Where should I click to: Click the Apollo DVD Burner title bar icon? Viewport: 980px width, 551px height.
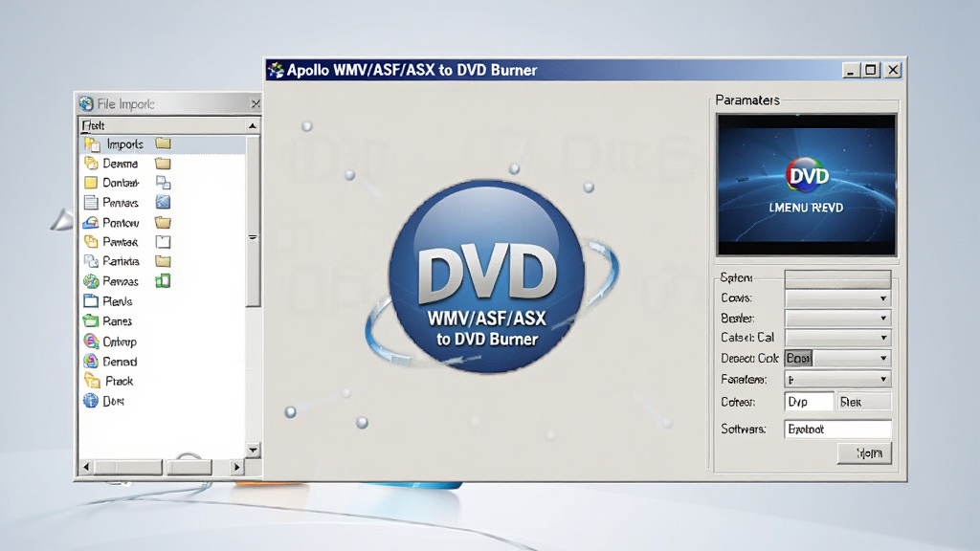pos(276,70)
